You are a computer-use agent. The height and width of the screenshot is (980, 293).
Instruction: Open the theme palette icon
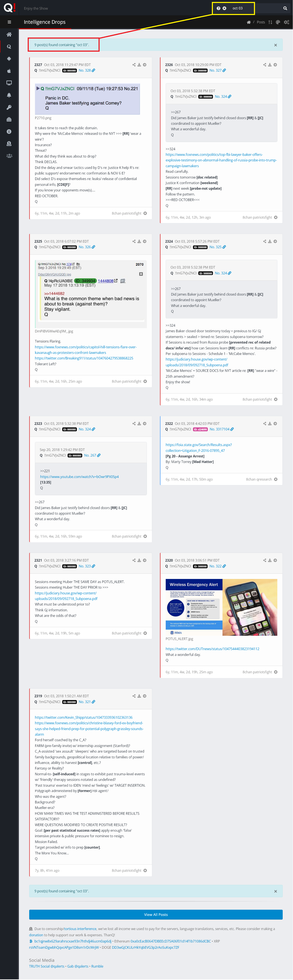[278, 22]
